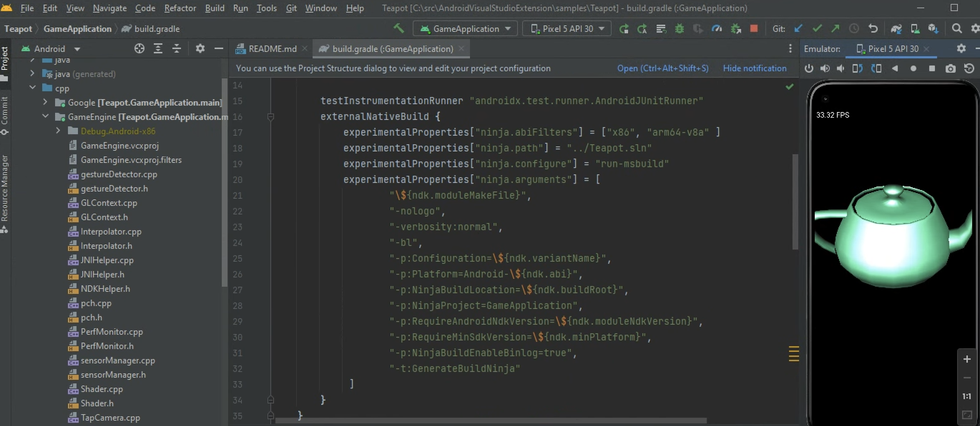Click the Refactor menu in the menu bar
The image size is (980, 426).
point(181,8)
